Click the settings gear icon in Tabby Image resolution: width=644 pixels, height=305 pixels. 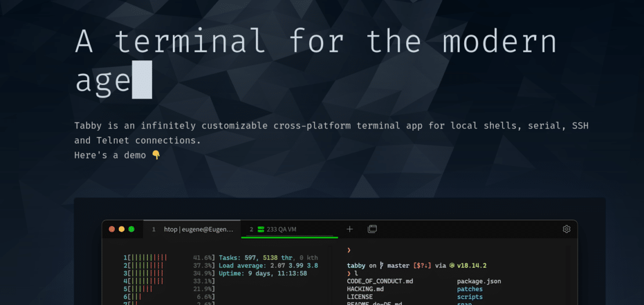tap(566, 229)
